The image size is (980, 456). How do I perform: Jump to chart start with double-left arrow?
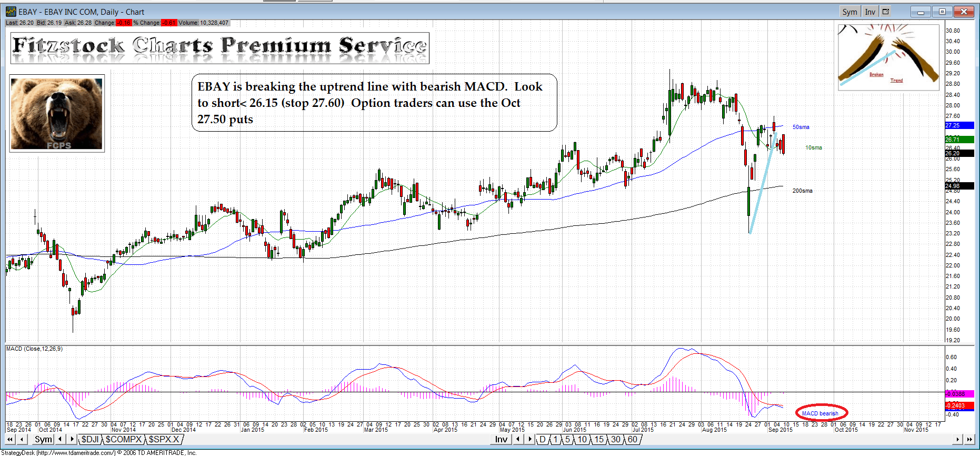[x=10, y=439]
